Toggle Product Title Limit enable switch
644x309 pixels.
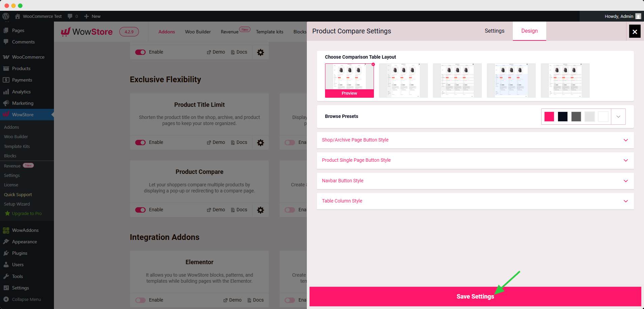pyautogui.click(x=140, y=143)
